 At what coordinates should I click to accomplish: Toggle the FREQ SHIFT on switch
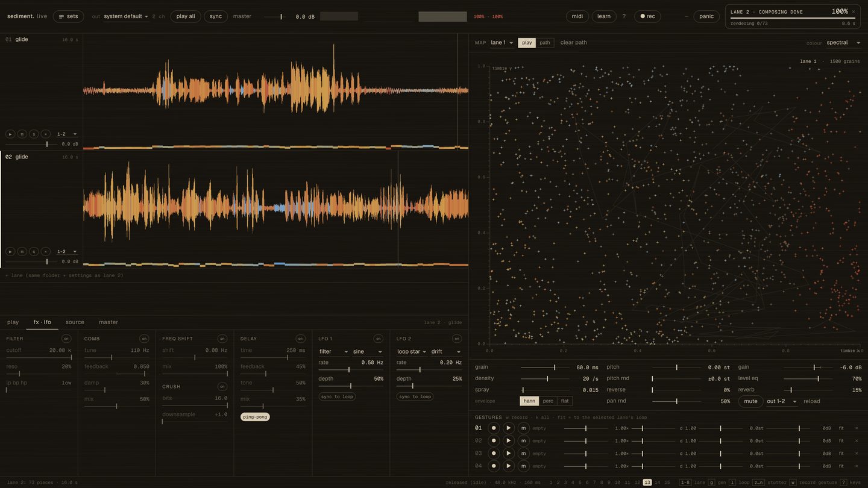222,339
